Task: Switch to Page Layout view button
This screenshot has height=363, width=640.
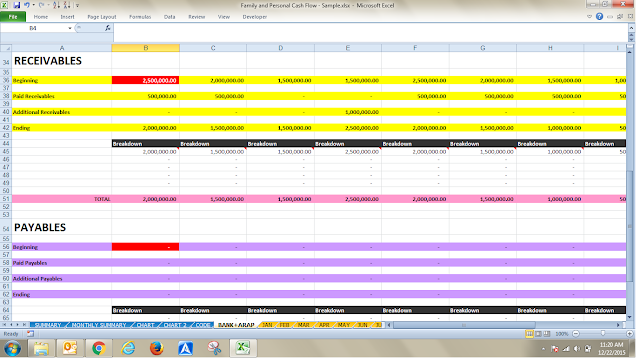Action: click(538, 334)
